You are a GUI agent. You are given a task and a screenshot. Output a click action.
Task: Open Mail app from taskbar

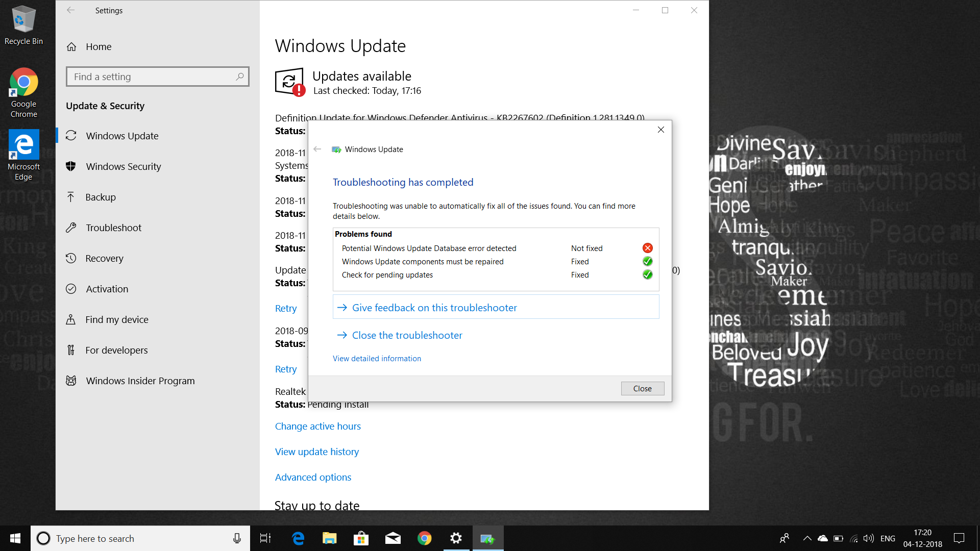tap(393, 538)
